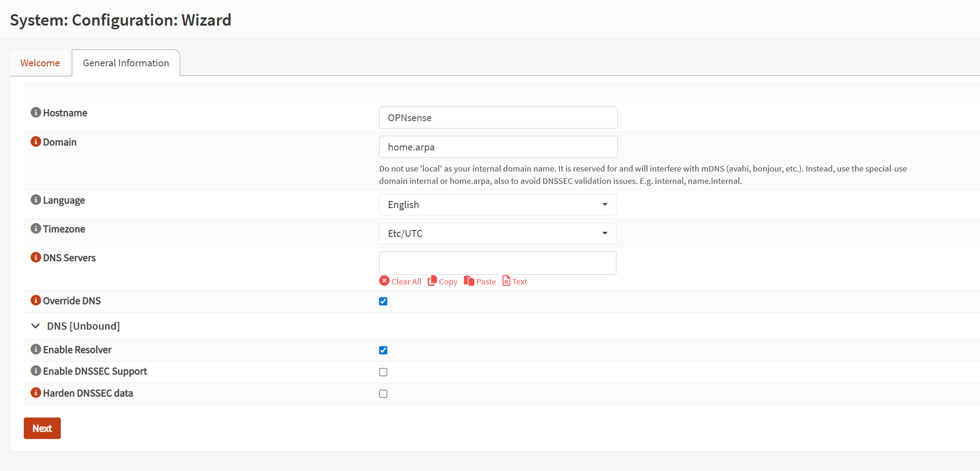Image resolution: width=980 pixels, height=471 pixels.
Task: Open the Language dropdown showing English
Action: 497,205
